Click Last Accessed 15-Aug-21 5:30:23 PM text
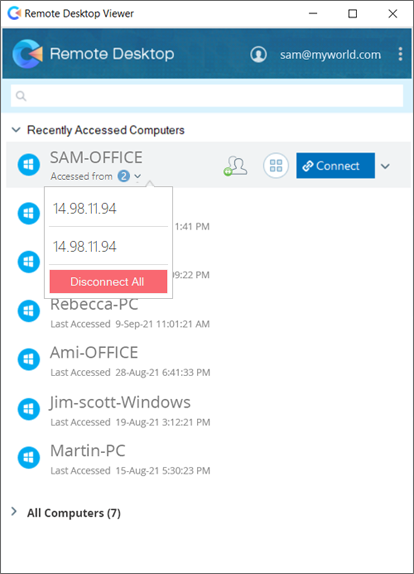The height and width of the screenshot is (574, 414). (x=130, y=471)
